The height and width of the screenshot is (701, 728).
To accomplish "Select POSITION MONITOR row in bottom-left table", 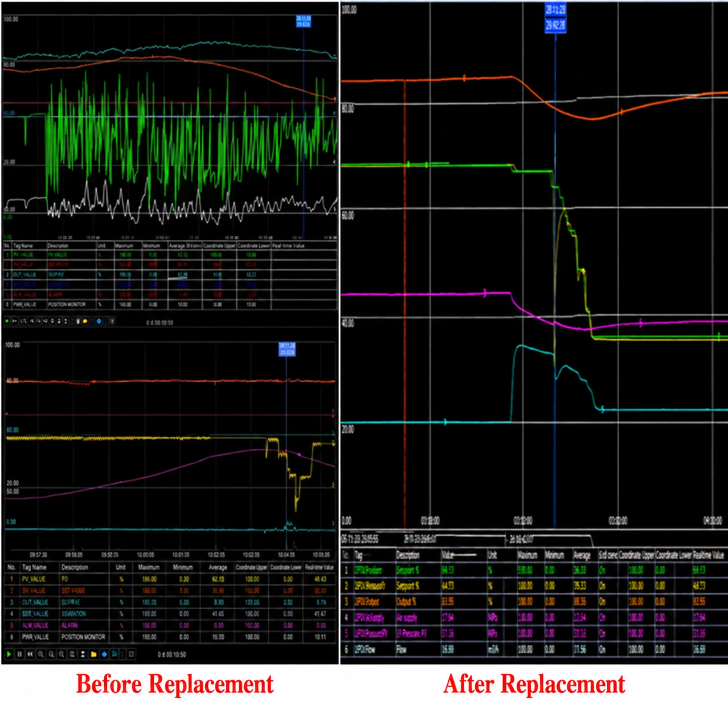I will (x=170, y=637).
